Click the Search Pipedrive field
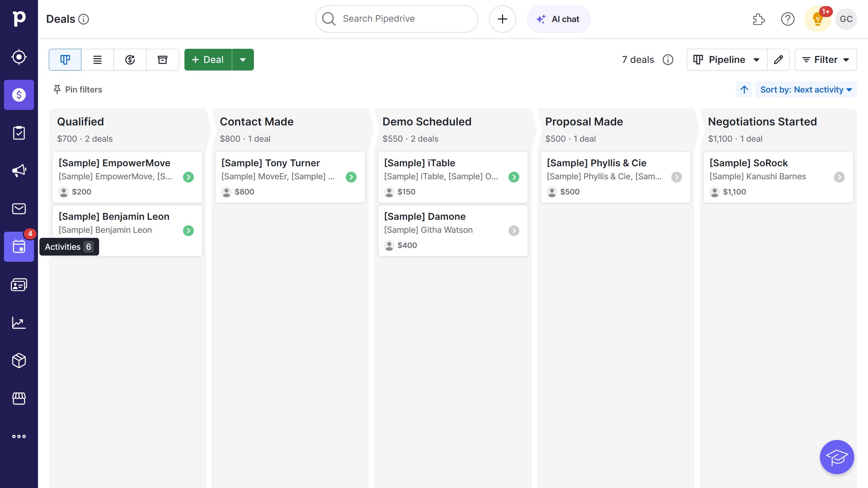The width and height of the screenshot is (868, 488). tap(396, 19)
